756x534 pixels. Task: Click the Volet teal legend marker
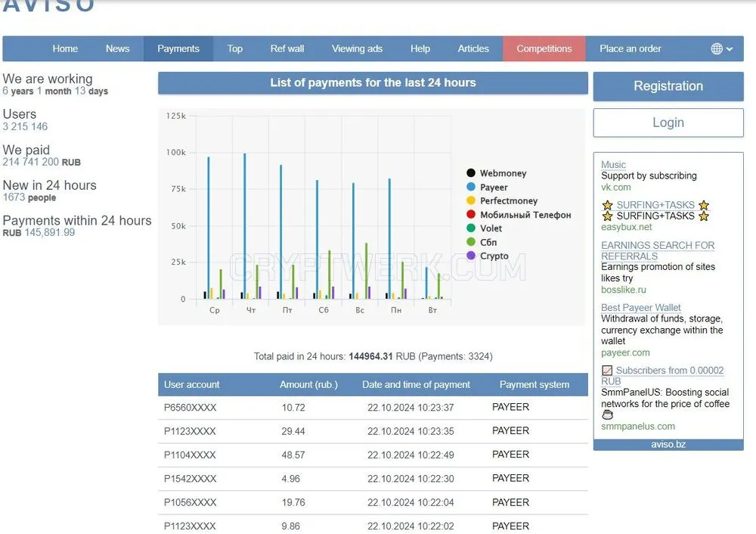click(x=471, y=228)
